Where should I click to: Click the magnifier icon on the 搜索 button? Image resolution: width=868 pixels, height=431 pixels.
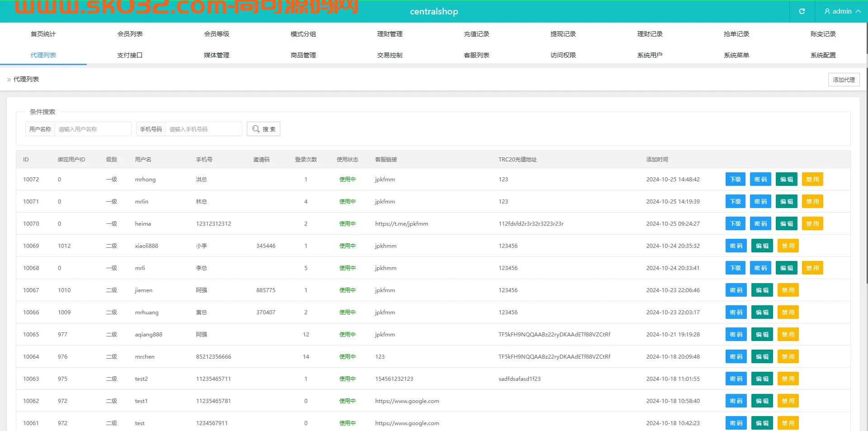(255, 129)
